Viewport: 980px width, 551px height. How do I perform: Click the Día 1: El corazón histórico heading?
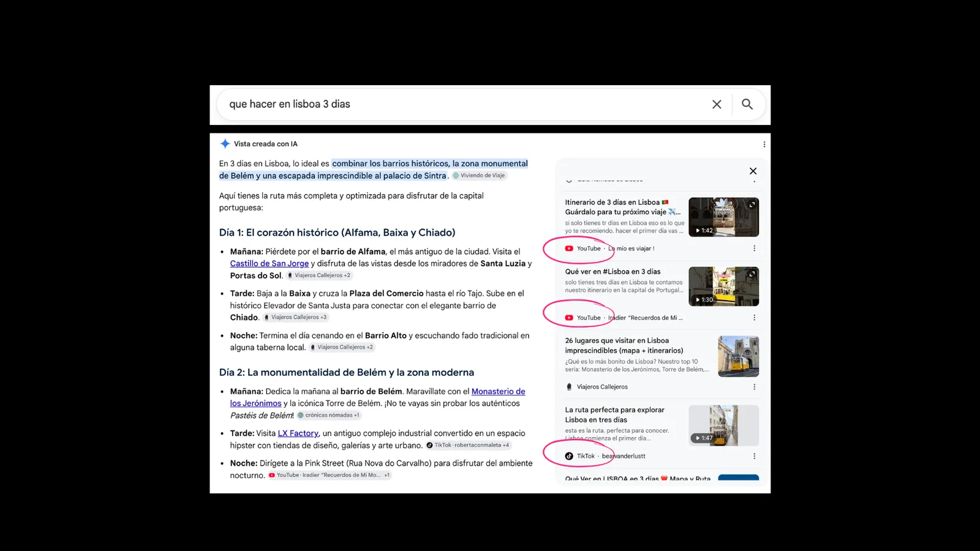point(337,233)
